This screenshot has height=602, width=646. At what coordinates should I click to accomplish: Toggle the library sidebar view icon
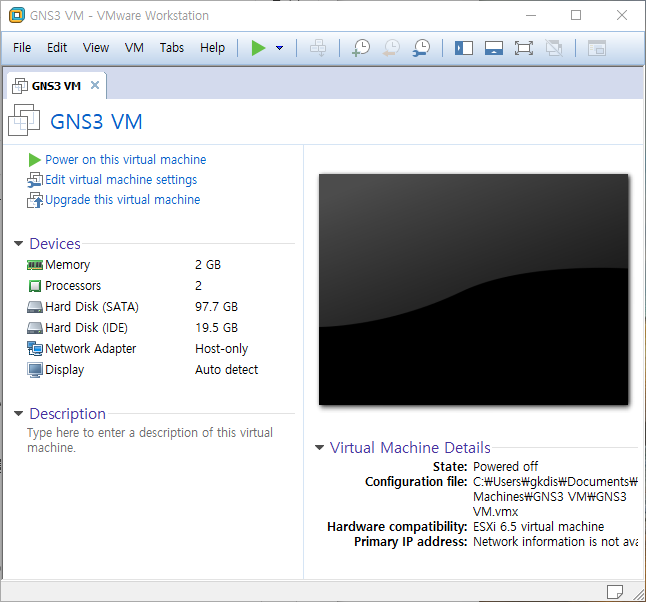[463, 48]
